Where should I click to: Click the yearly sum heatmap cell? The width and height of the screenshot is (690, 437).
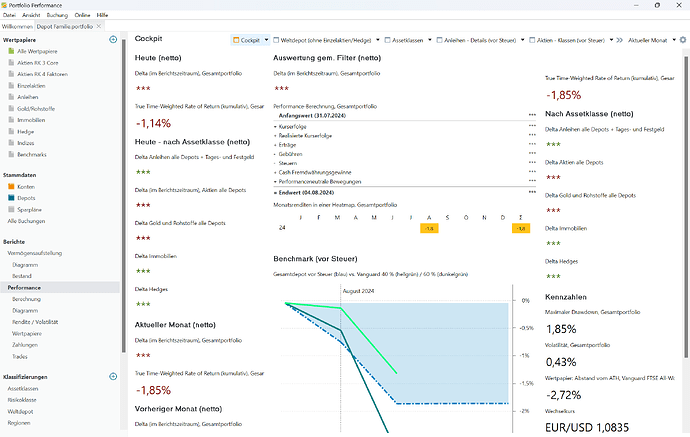click(521, 228)
